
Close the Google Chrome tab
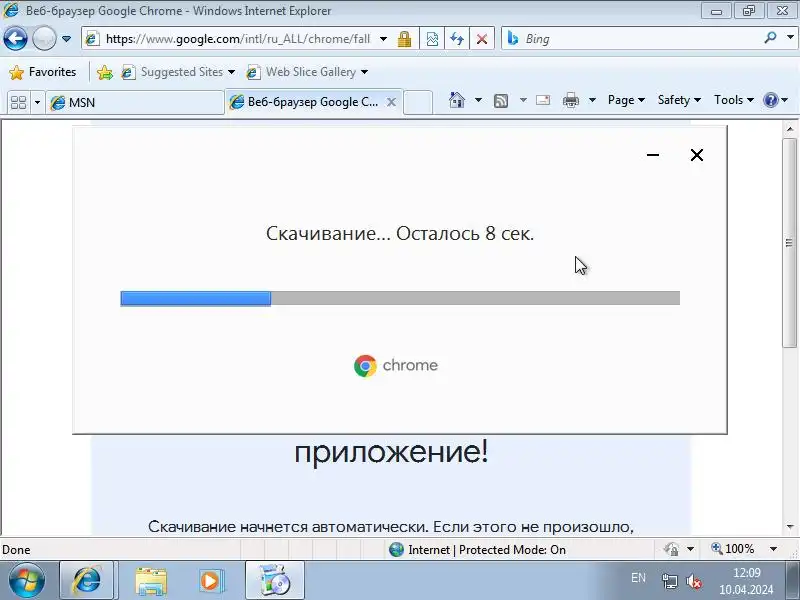pyautogui.click(x=391, y=102)
